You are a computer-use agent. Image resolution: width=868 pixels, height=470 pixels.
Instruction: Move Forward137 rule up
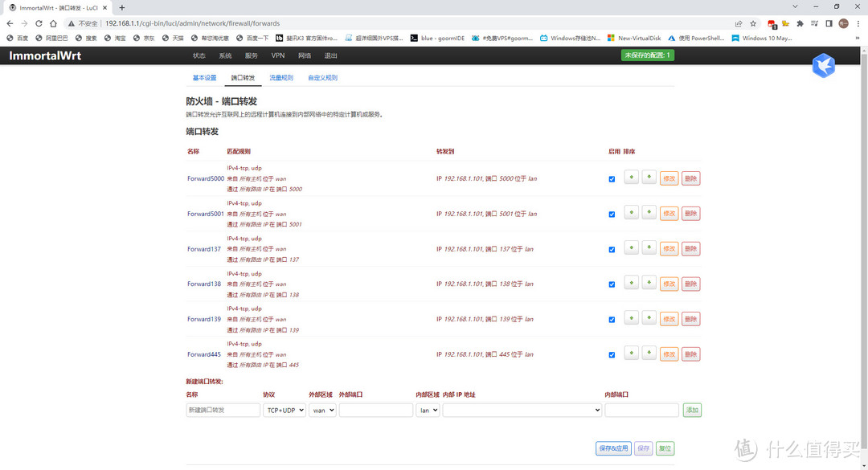click(631, 248)
